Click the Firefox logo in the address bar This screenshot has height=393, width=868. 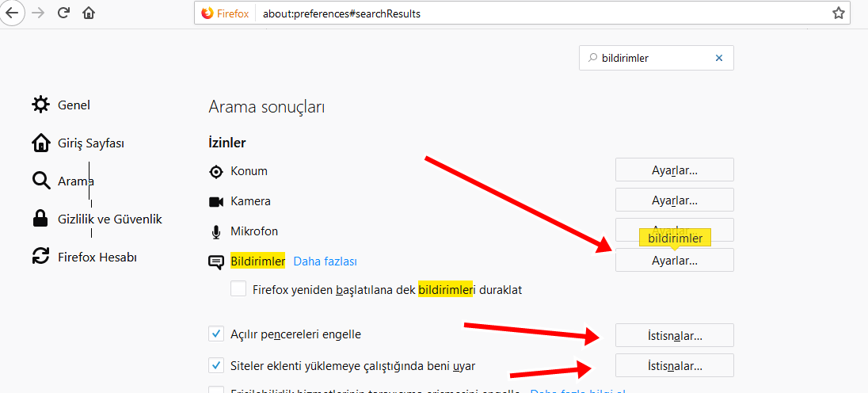tap(207, 13)
